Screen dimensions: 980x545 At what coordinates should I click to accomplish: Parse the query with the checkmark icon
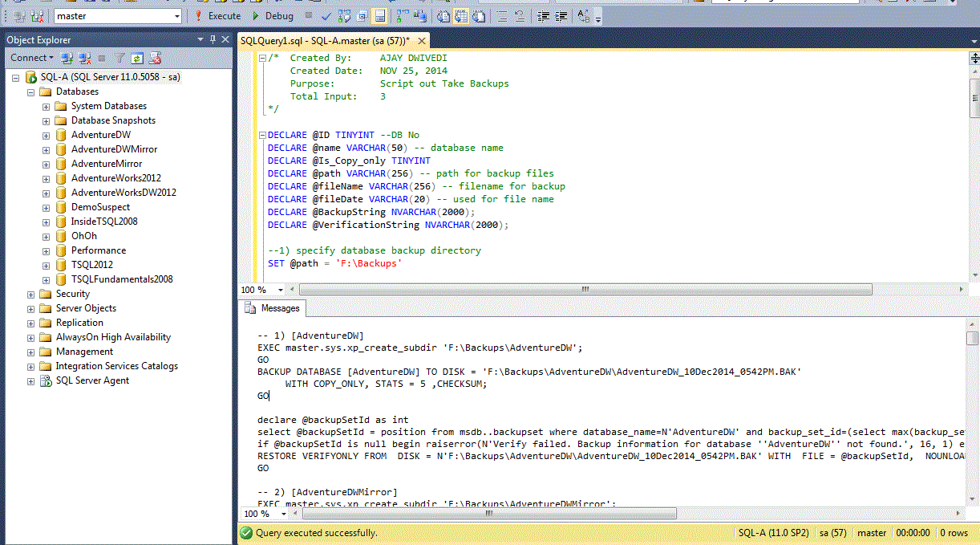pyautogui.click(x=326, y=16)
